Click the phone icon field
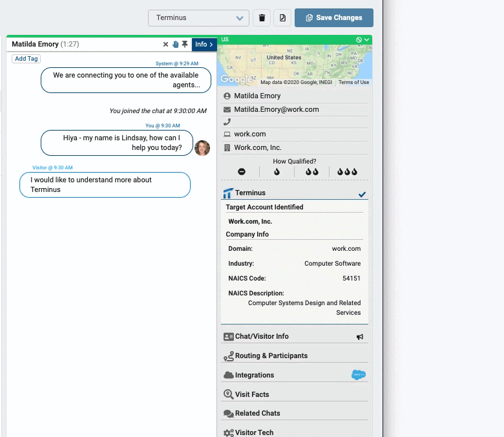 227,122
